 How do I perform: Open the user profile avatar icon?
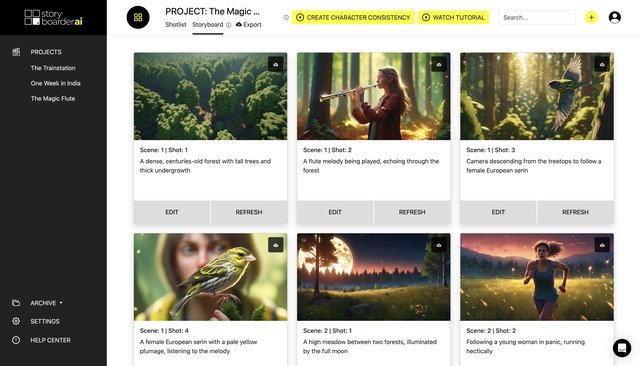[x=614, y=18]
